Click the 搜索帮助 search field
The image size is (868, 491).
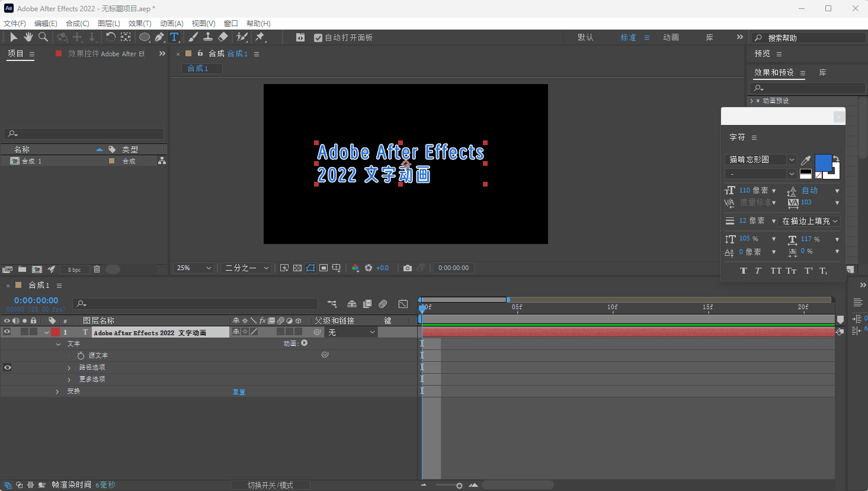[x=809, y=38]
